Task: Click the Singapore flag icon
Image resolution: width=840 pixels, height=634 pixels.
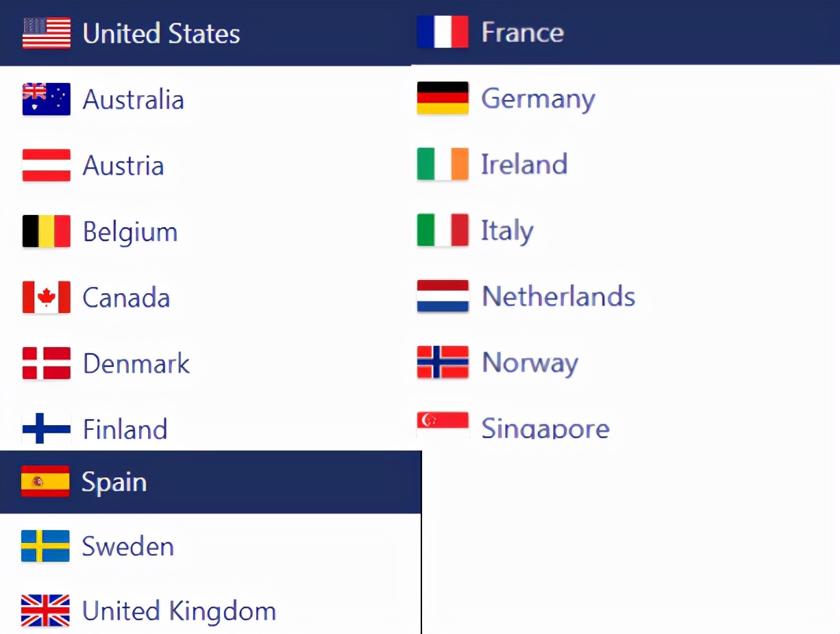Action: click(x=443, y=424)
